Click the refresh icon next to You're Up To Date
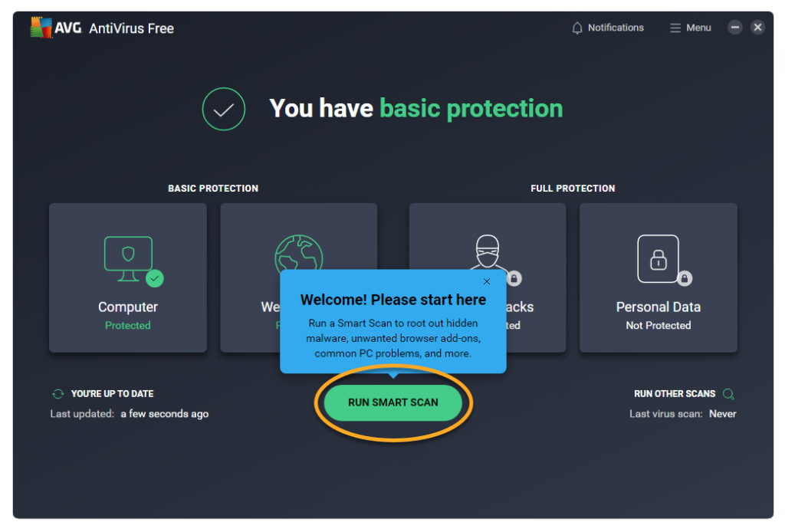 click(x=57, y=393)
